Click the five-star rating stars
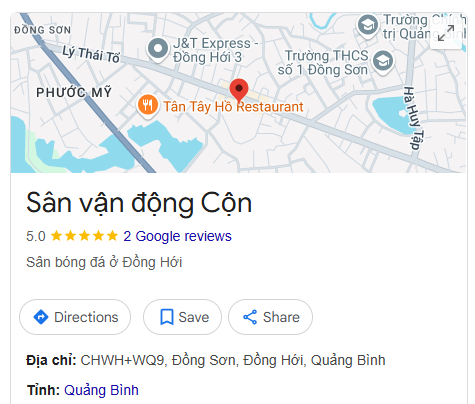The height and width of the screenshot is (404, 475). point(84,236)
